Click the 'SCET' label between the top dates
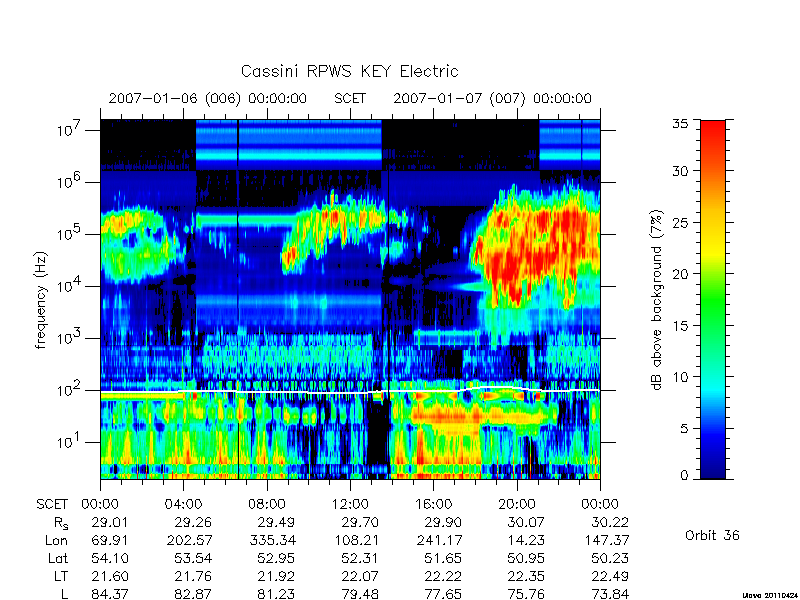The height and width of the screenshot is (600, 800). click(x=350, y=98)
